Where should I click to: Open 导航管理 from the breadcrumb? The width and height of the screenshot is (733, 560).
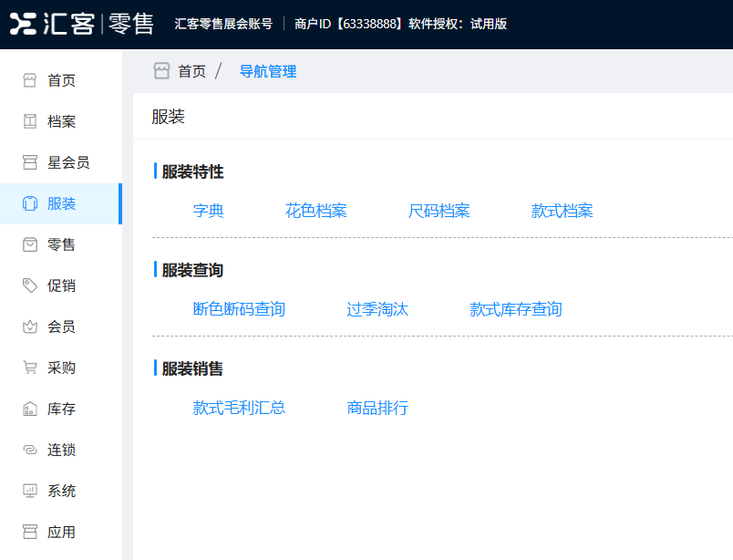point(267,70)
